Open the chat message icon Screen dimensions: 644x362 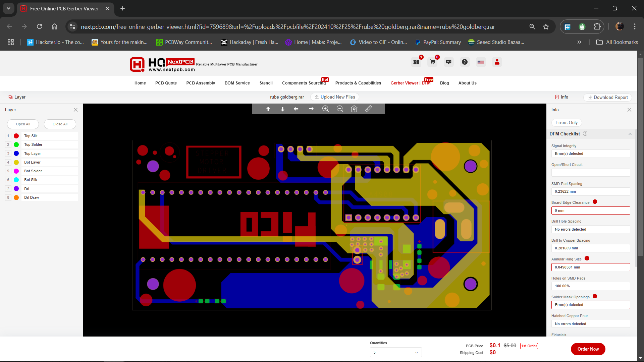click(x=449, y=62)
